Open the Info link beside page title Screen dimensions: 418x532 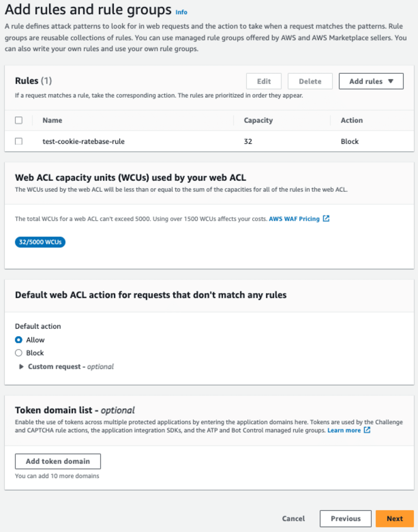181,12
